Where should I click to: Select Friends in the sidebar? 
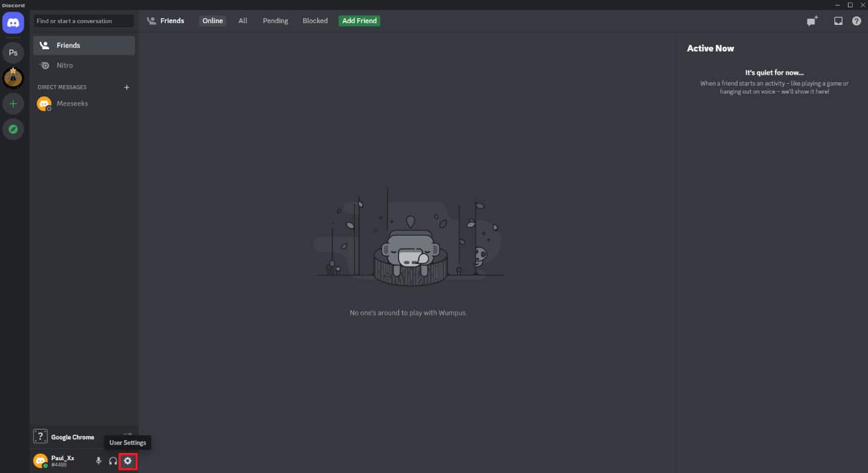[x=84, y=46]
